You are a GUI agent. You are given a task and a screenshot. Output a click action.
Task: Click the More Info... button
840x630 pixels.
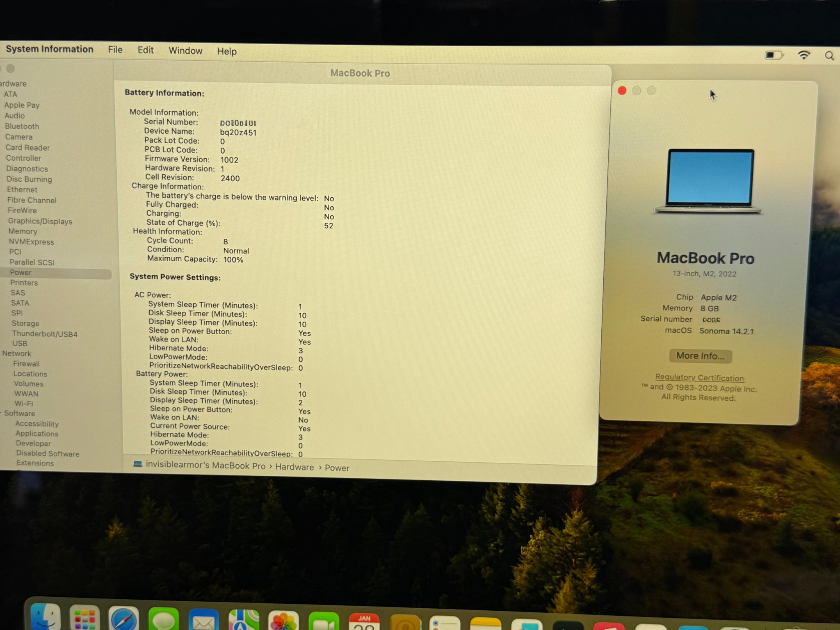(700, 356)
